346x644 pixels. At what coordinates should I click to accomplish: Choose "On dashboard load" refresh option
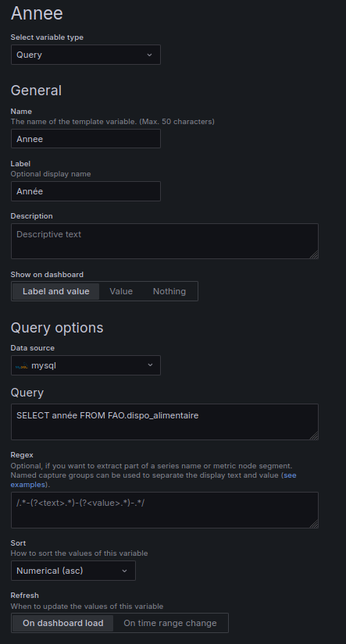point(62,623)
